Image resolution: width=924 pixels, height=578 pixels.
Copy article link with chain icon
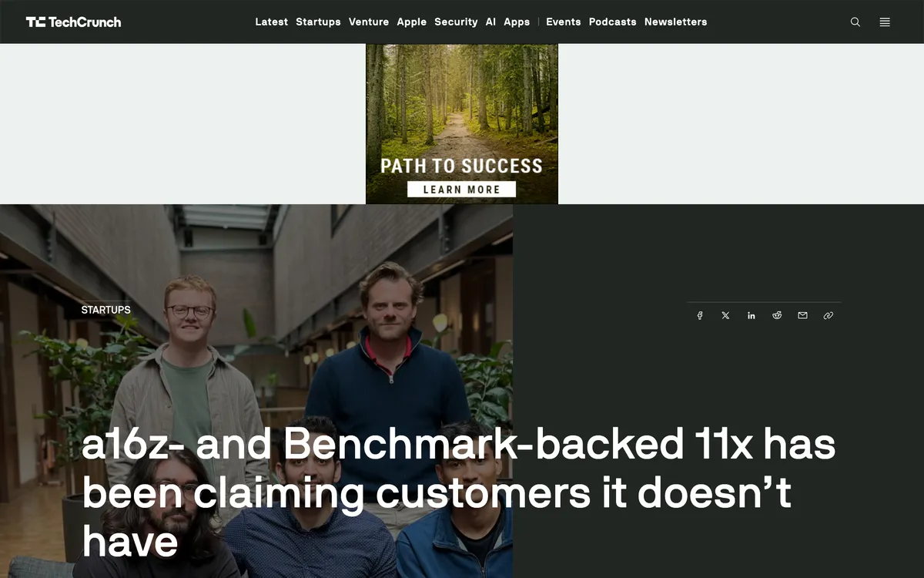coord(829,315)
